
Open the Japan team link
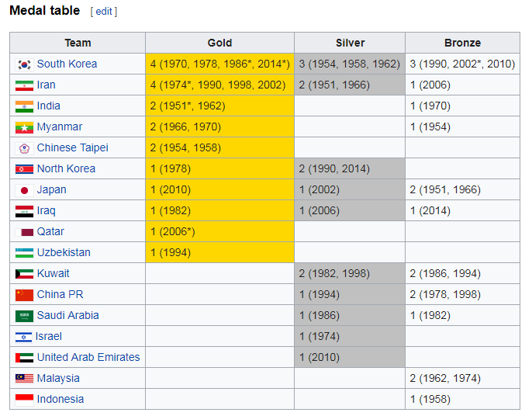51,190
